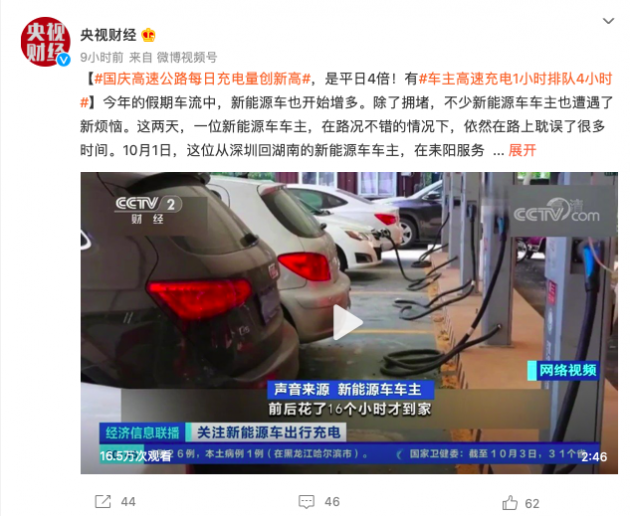Click the crown membership icon
Image resolution: width=630 pixels, height=516 pixels.
coord(148,35)
